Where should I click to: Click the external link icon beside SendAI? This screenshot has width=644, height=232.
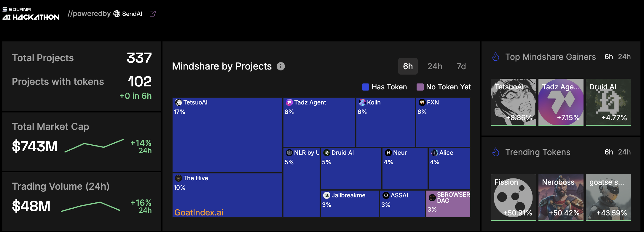pyautogui.click(x=152, y=14)
